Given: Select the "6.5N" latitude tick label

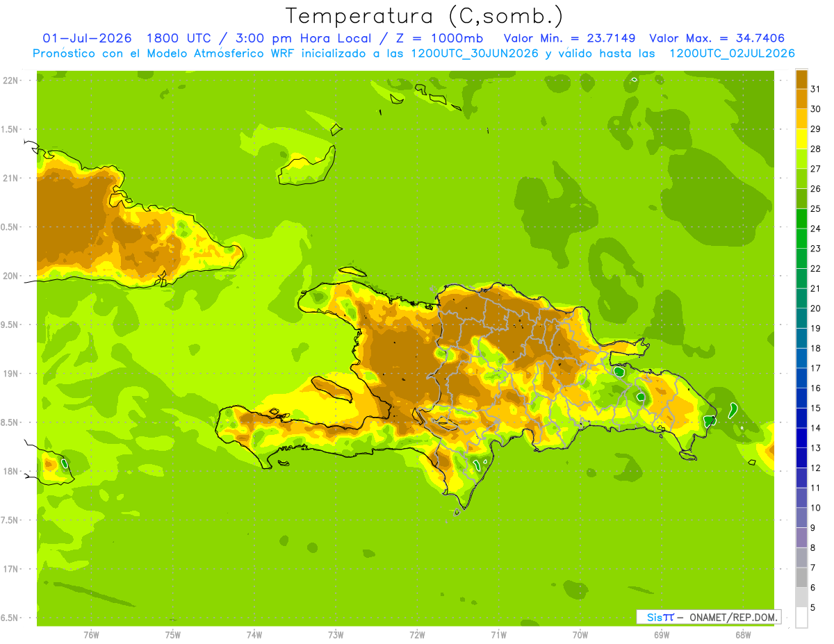Looking at the screenshot, I should [10, 618].
